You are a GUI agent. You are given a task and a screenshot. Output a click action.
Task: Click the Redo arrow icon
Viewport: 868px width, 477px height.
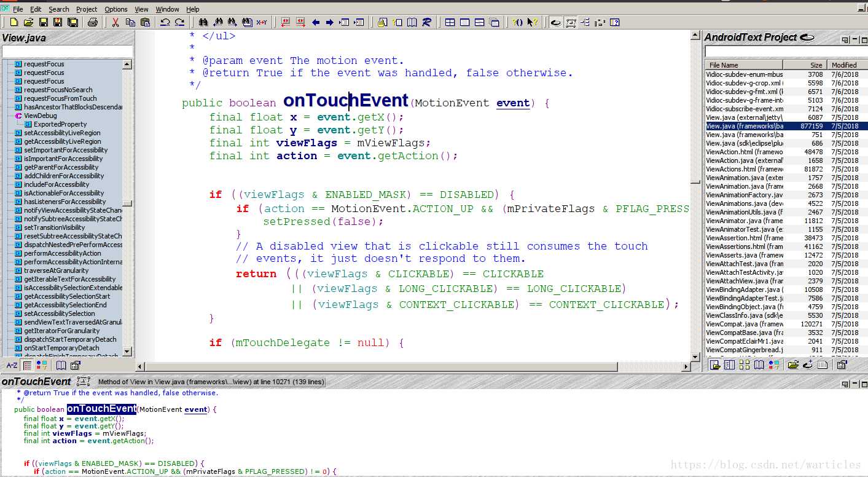pyautogui.click(x=179, y=22)
